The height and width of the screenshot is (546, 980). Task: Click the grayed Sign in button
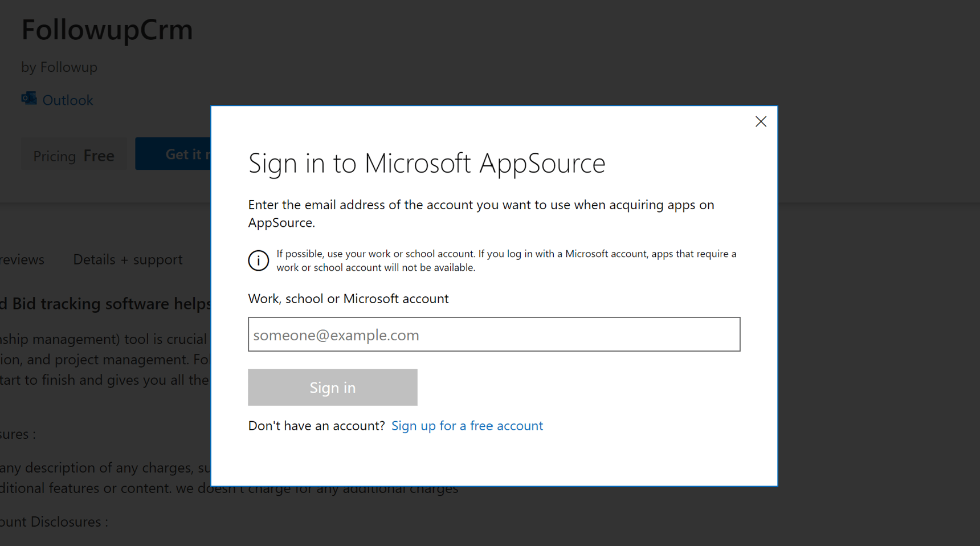pos(333,388)
